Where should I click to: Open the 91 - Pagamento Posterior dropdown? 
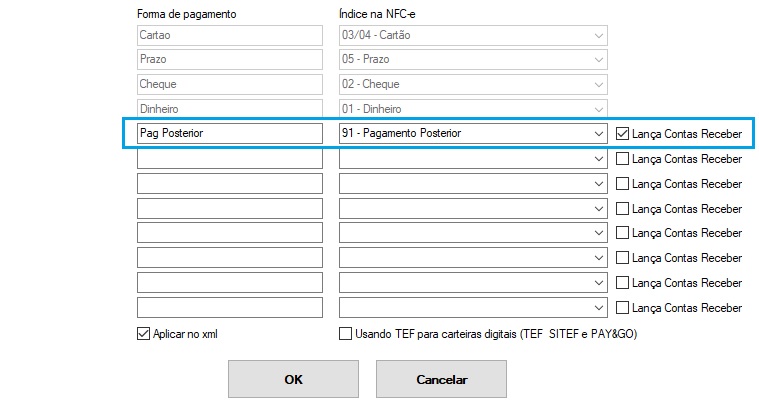[598, 133]
